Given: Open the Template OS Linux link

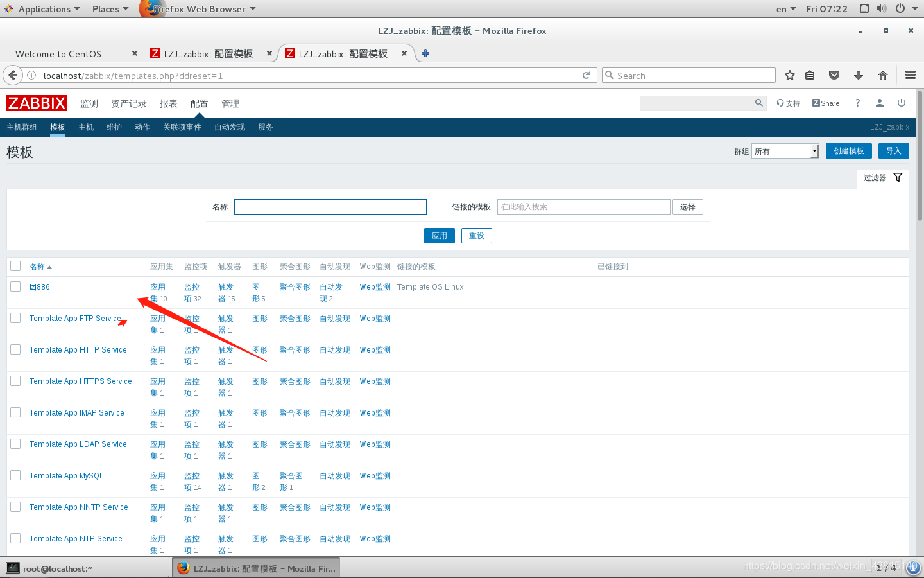Looking at the screenshot, I should pyautogui.click(x=430, y=287).
